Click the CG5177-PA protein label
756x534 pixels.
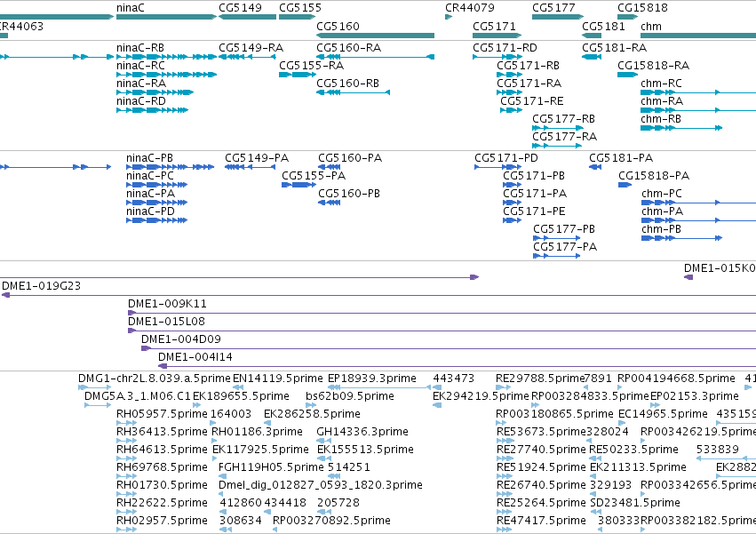point(565,247)
